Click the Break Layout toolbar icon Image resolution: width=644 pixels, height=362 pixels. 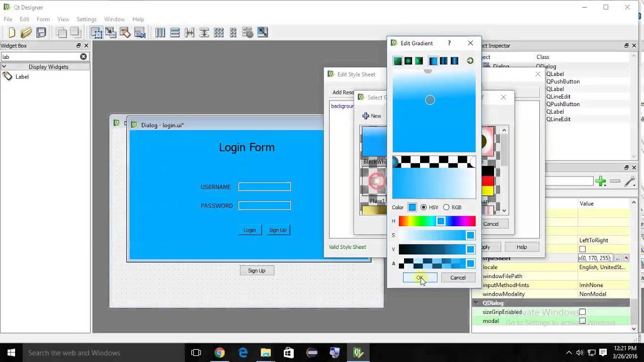(x=248, y=33)
